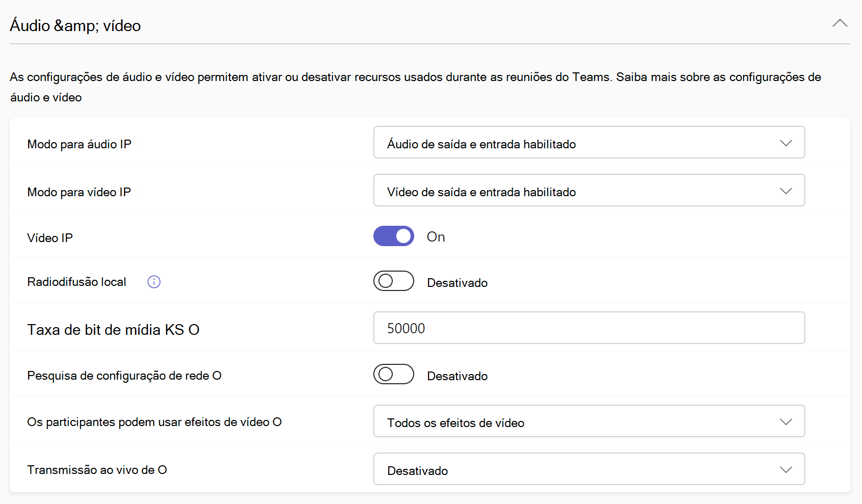The height and width of the screenshot is (504, 862).
Task: Click the Radiodifusão local label
Action: click(x=77, y=282)
